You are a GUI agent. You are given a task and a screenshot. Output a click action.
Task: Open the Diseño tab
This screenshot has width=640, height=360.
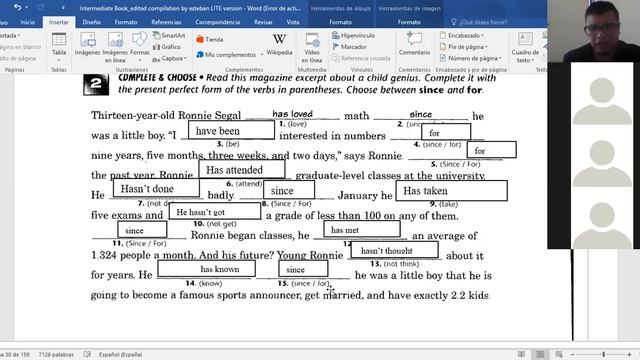[91, 22]
